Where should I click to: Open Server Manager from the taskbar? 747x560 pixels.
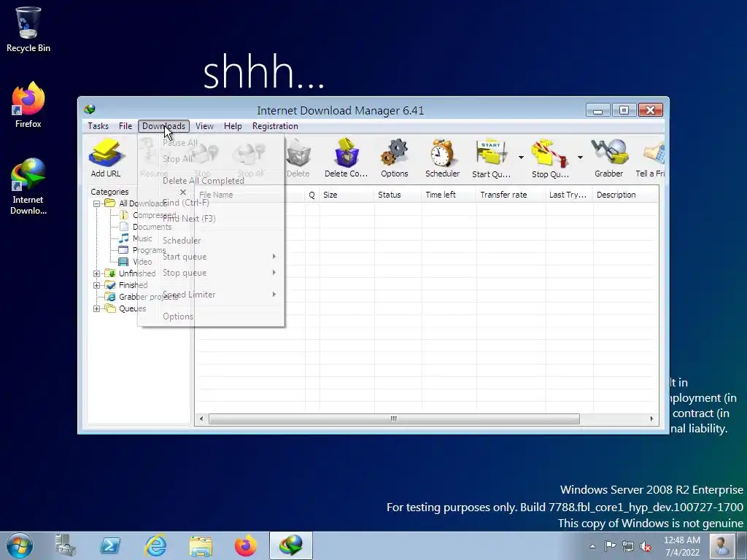coord(65,545)
